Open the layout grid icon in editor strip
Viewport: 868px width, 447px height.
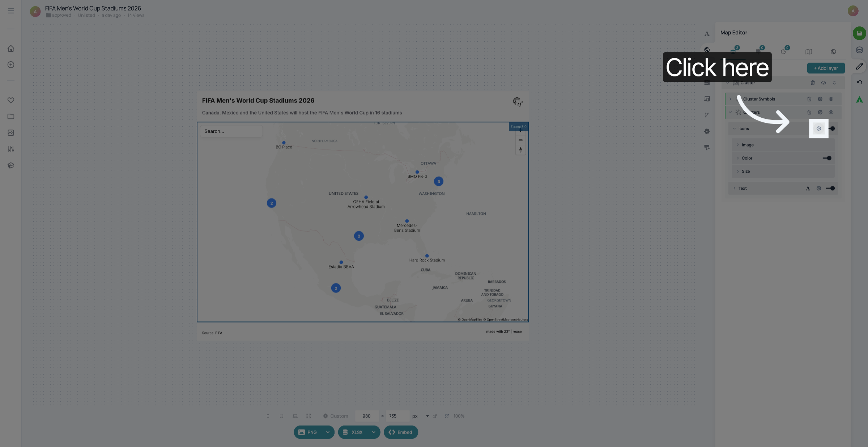coord(707,83)
